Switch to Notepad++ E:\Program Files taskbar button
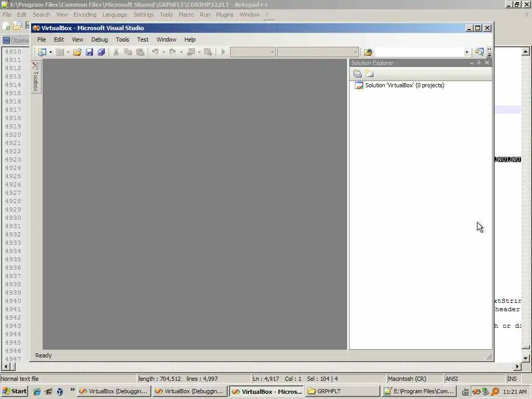 (x=419, y=391)
